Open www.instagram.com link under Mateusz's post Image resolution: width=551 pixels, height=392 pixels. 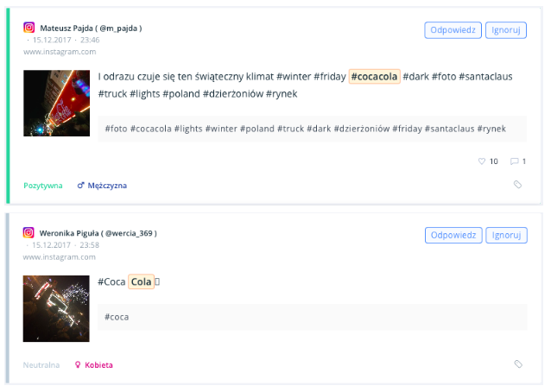click(60, 52)
